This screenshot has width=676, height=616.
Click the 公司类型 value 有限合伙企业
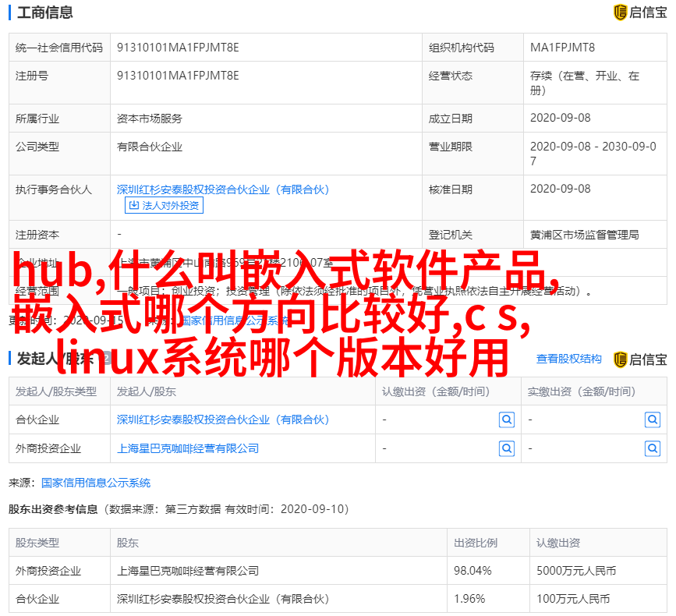pos(150,147)
